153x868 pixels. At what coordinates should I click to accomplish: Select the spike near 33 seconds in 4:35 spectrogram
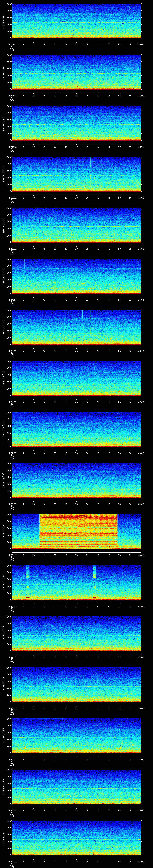[83, 315]
